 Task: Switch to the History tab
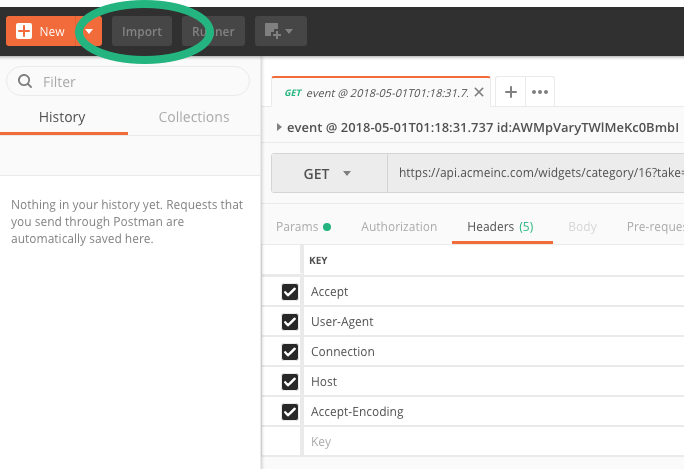click(62, 117)
